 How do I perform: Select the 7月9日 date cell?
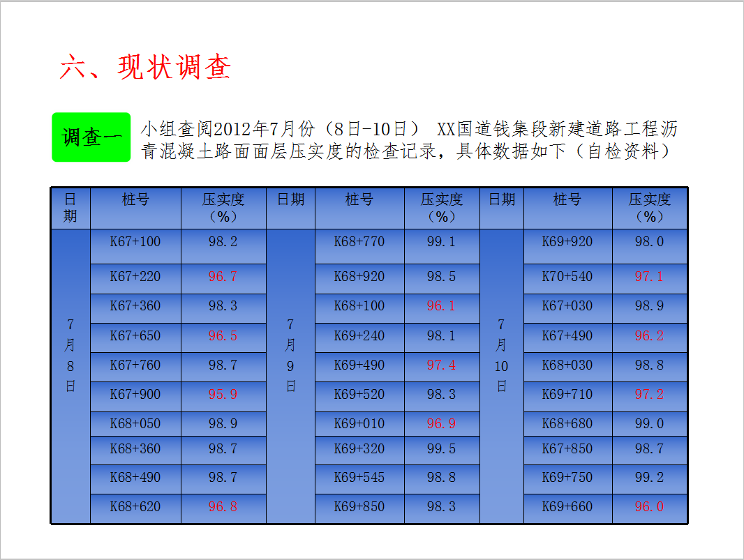pyautogui.click(x=290, y=377)
